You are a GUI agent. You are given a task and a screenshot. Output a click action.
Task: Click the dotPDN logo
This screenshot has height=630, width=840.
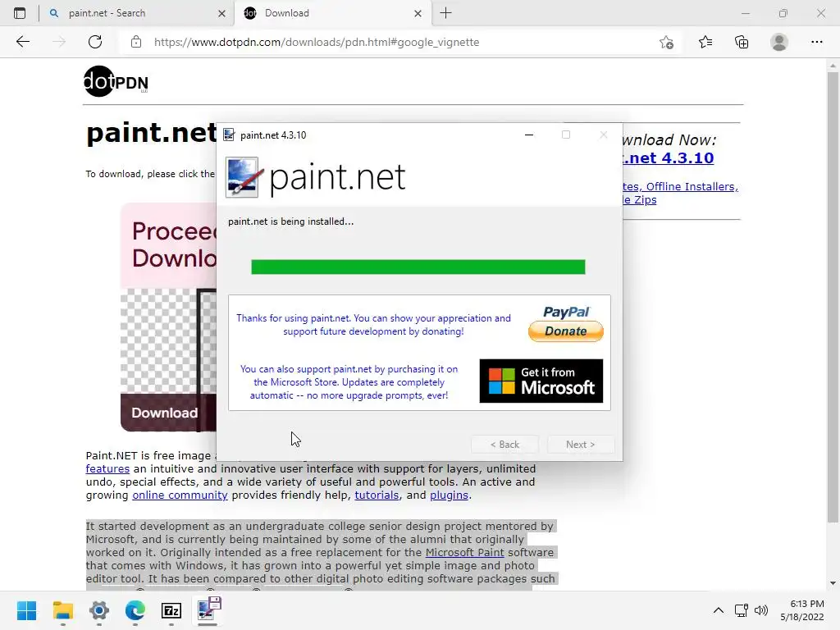point(116,81)
